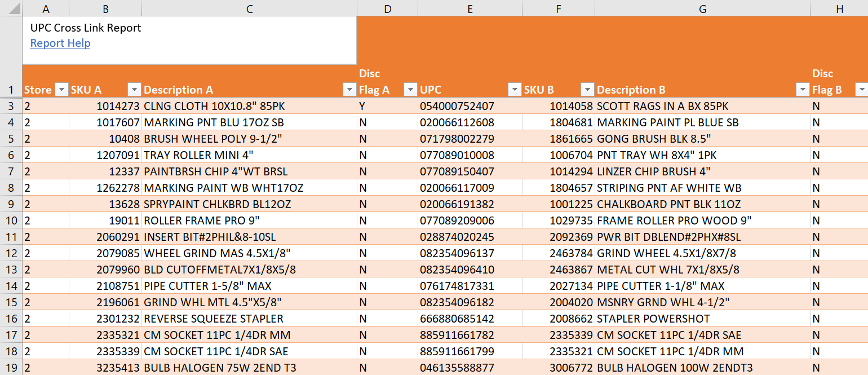Click the Description A column header label
868x375 pixels.
(179, 90)
